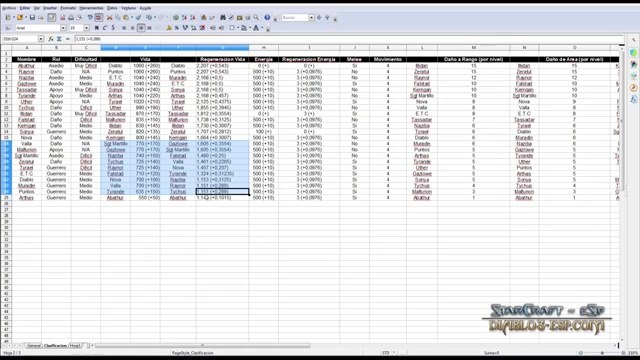This screenshot has width=640, height=360.
Task: Open Find and Replace binoculars icon
Action: 222,18
